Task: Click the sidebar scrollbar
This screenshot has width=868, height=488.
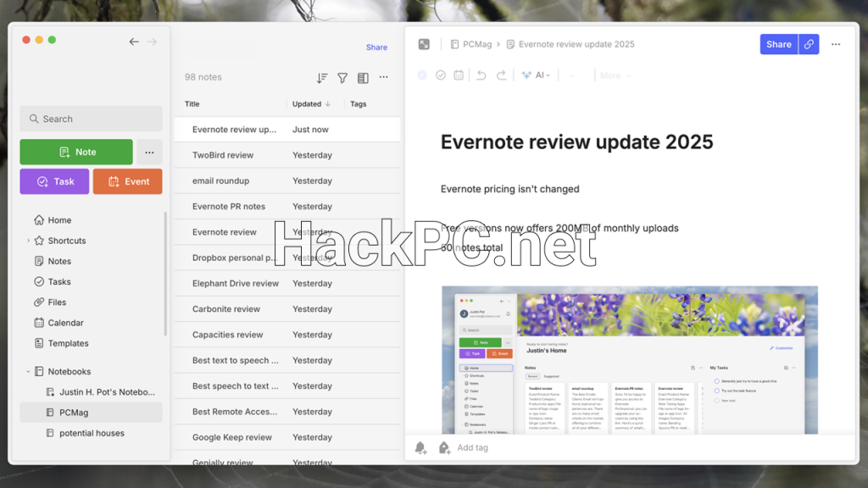Action: tap(165, 274)
